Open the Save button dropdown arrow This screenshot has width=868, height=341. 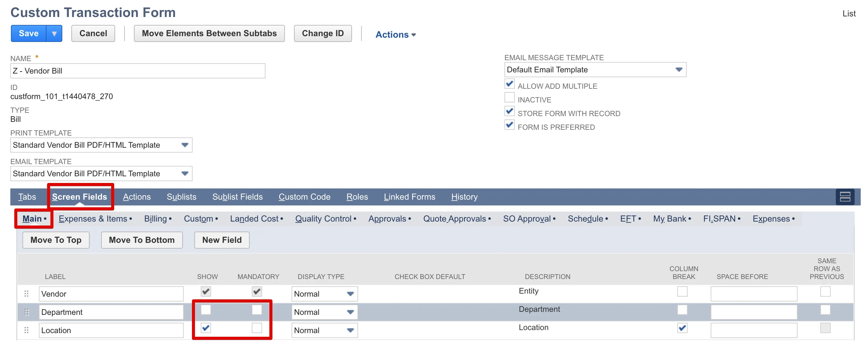pos(54,33)
